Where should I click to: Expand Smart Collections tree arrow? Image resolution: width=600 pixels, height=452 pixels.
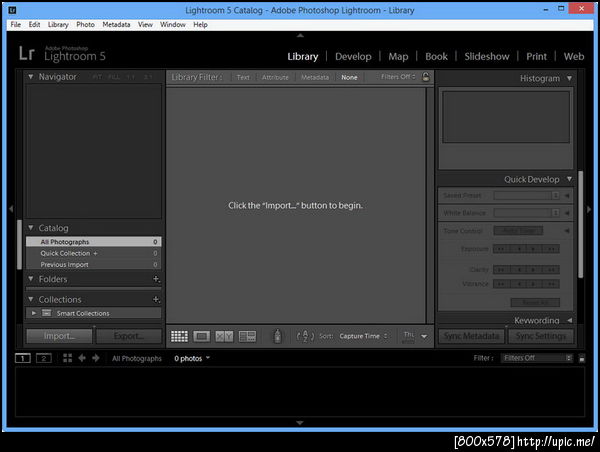(34, 313)
